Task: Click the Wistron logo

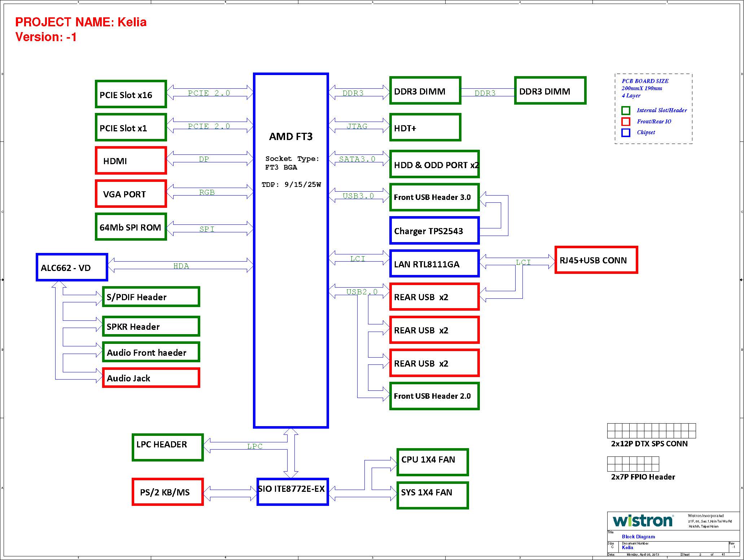Action: [x=643, y=521]
